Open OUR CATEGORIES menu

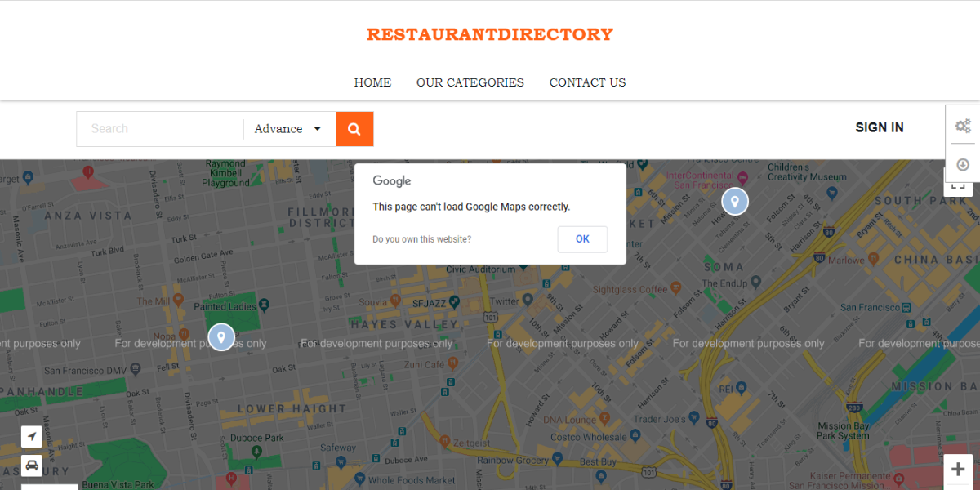point(470,82)
